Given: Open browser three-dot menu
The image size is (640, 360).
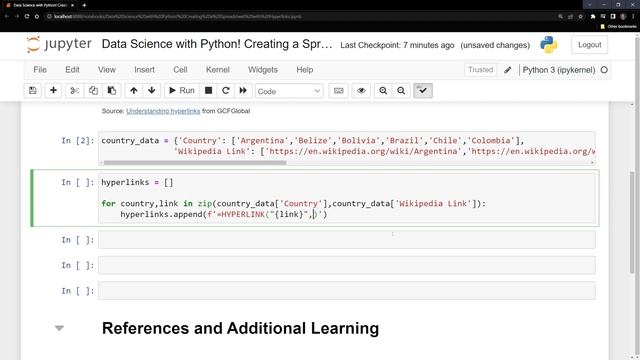Looking at the screenshot, I should coord(633,16).
